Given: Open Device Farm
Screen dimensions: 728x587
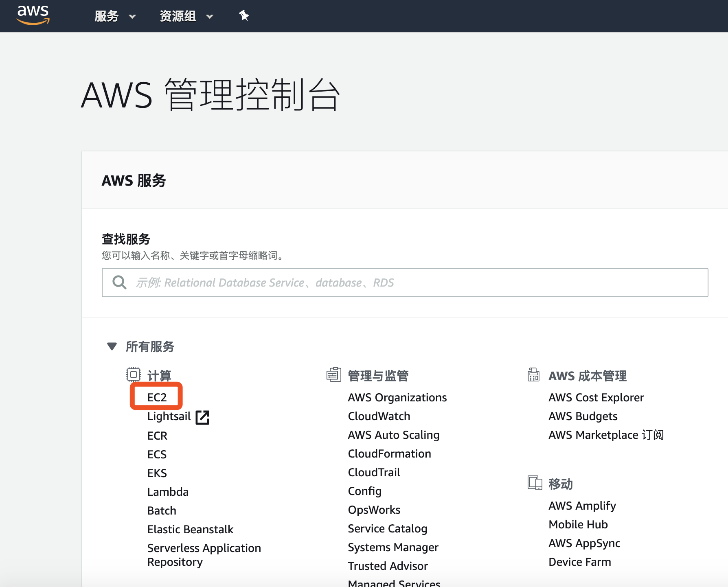Looking at the screenshot, I should tap(580, 562).
